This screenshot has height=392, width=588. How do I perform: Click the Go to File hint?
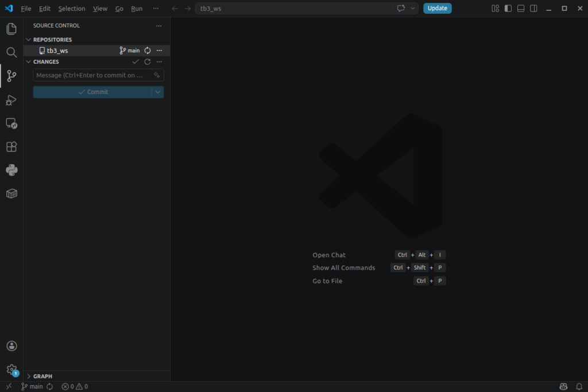tap(327, 281)
